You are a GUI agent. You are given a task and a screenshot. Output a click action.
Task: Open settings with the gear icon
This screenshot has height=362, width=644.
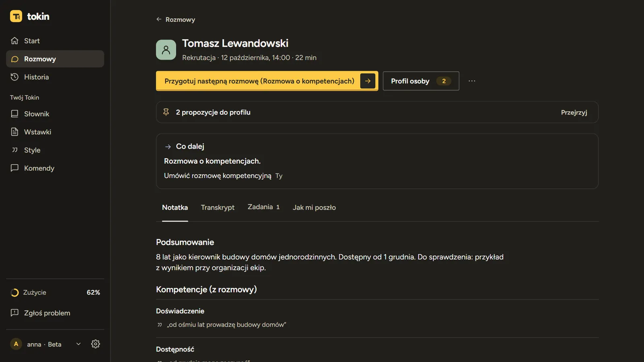[x=95, y=344]
